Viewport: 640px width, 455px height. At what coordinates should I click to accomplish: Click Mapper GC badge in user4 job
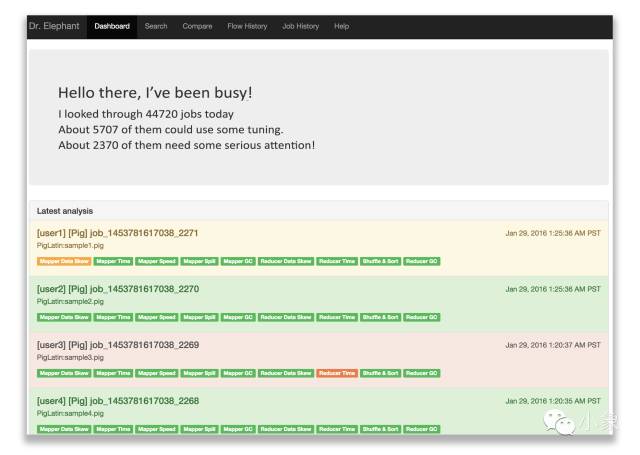(x=238, y=429)
